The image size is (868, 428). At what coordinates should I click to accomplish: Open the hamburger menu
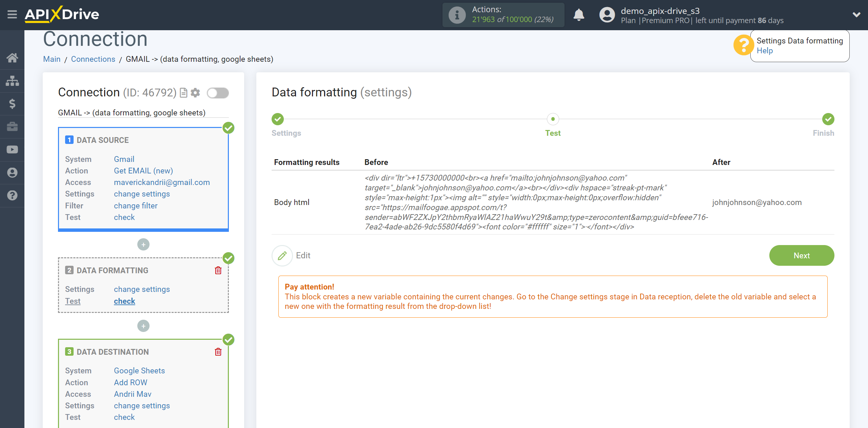(12, 15)
